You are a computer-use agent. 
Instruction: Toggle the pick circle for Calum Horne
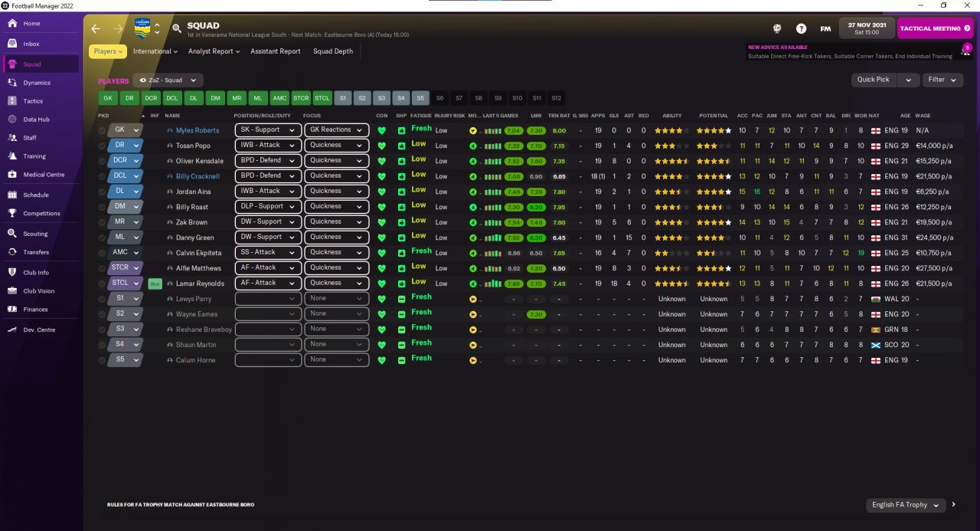click(x=102, y=360)
